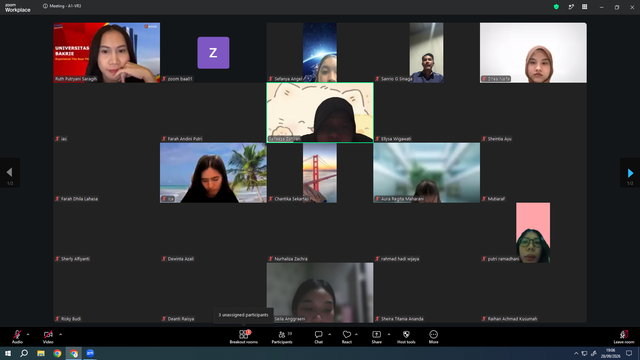The width and height of the screenshot is (640, 360).
Task: Click the 3 unassigned participants tooltip
Action: [x=243, y=315]
